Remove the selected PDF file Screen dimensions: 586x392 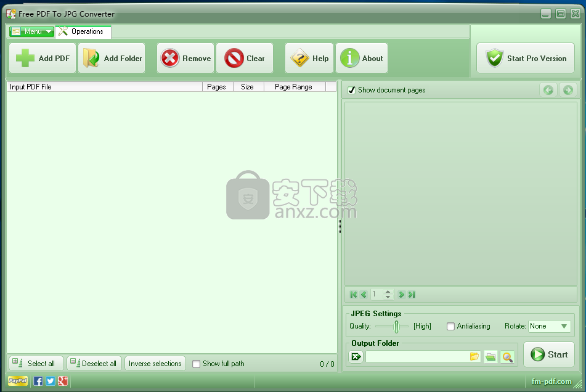click(x=185, y=58)
